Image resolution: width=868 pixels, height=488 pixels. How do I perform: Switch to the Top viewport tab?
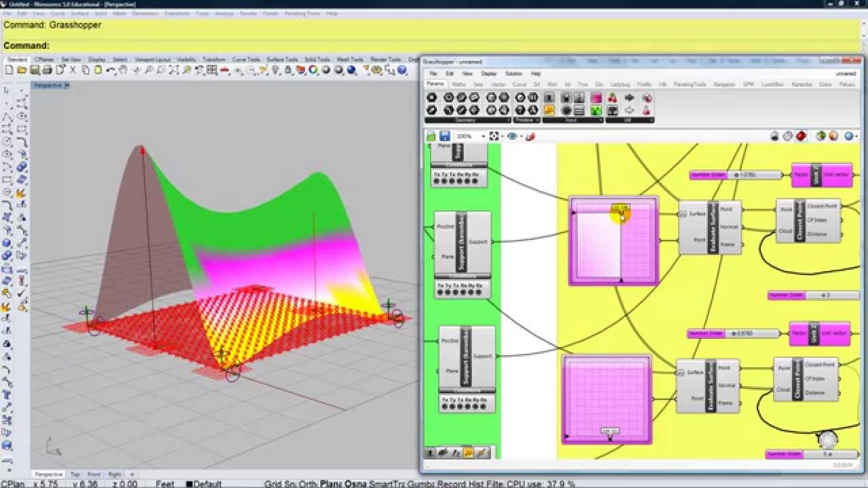[75, 474]
